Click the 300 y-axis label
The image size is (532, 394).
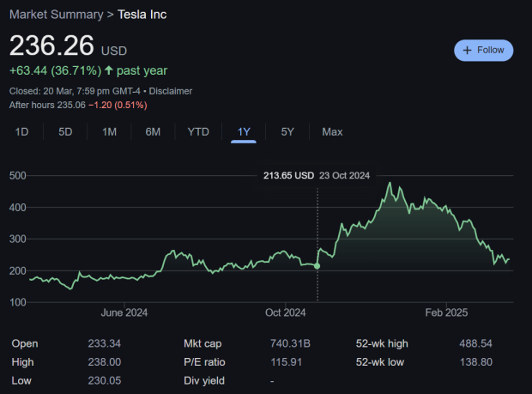[x=18, y=239]
